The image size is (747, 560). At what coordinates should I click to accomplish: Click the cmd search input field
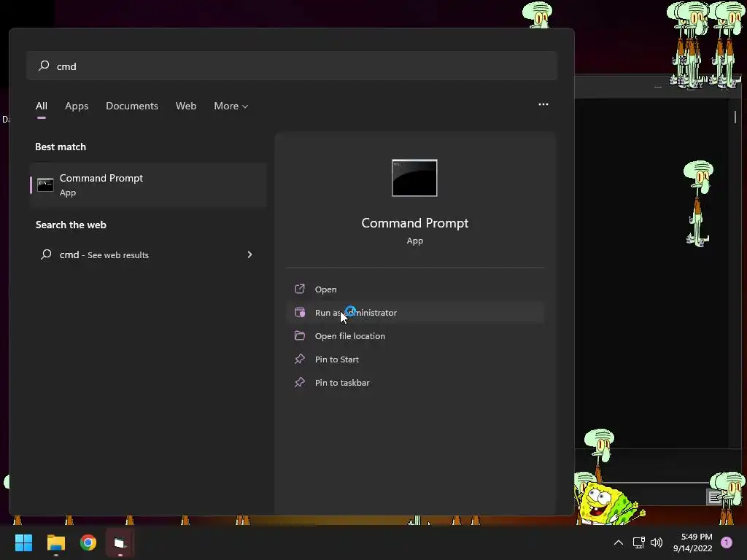point(292,66)
